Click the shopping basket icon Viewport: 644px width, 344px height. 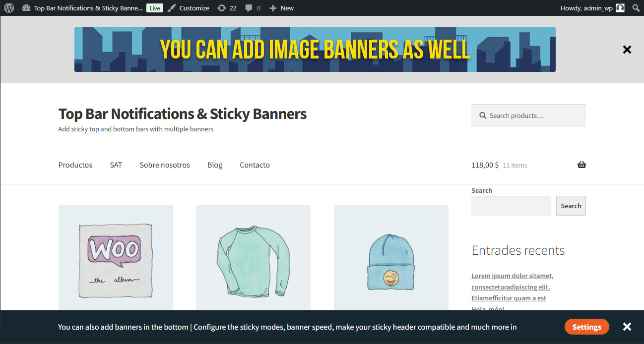[x=582, y=165]
